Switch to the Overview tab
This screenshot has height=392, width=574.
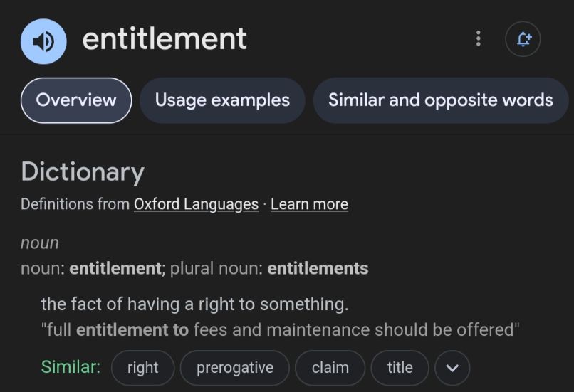pos(76,100)
